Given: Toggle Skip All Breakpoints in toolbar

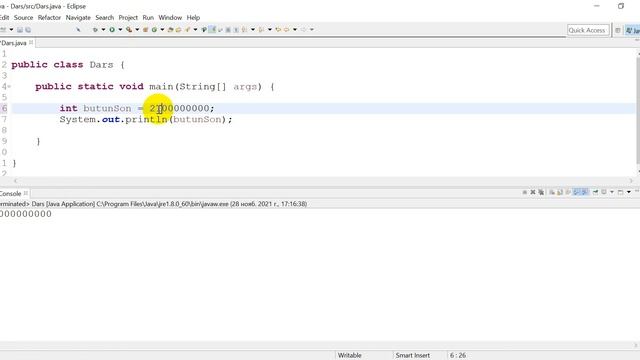Looking at the screenshot, I should pos(78,29).
